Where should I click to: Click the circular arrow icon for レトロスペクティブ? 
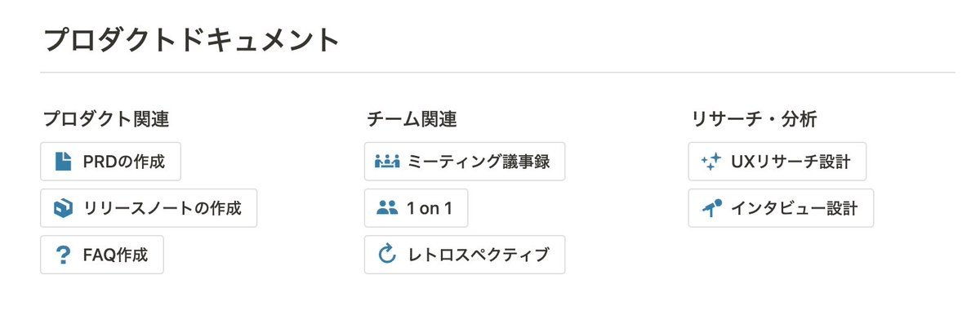pos(387,255)
